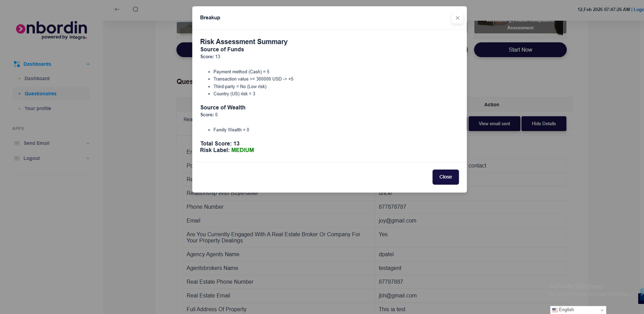Click the sidebar collapse arrow icon
This screenshot has width=644, height=314.
[117, 9]
